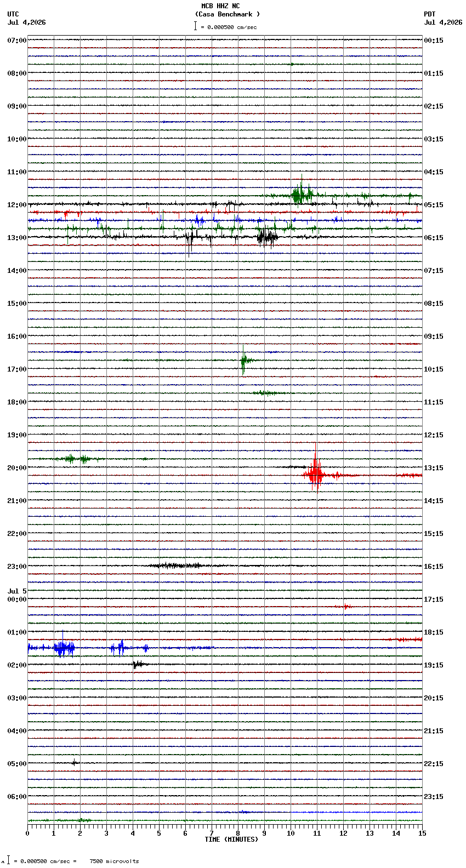
Task: Click the '(Casa Benchmark )' subtitle
Action: tap(228, 14)
